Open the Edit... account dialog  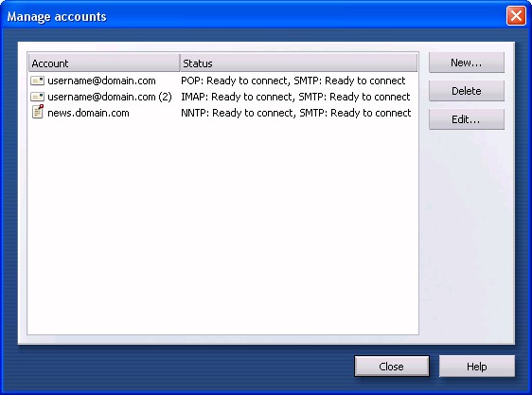(x=467, y=119)
